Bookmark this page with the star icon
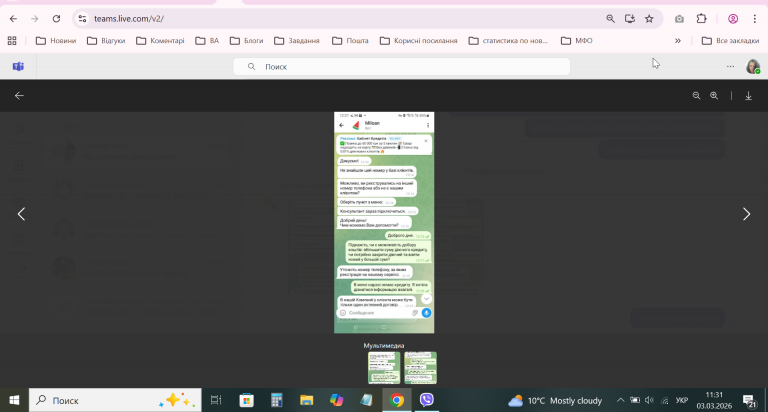This screenshot has width=768, height=412. 649,19
